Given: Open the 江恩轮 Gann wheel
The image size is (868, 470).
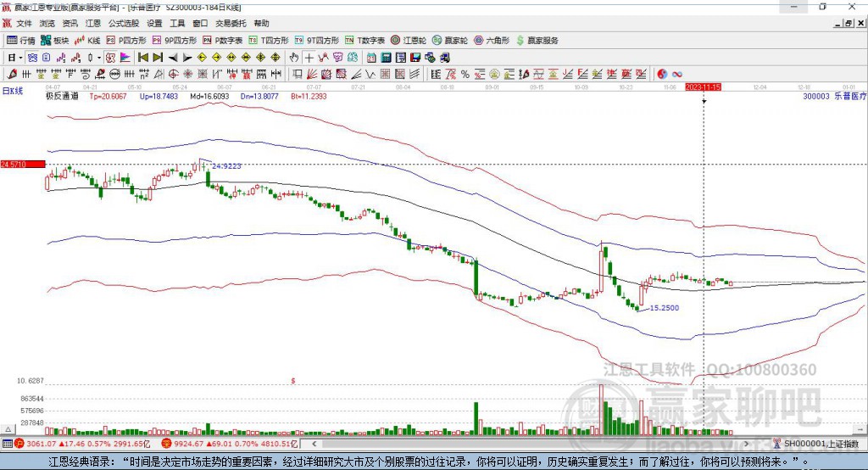Looking at the screenshot, I should click(409, 41).
